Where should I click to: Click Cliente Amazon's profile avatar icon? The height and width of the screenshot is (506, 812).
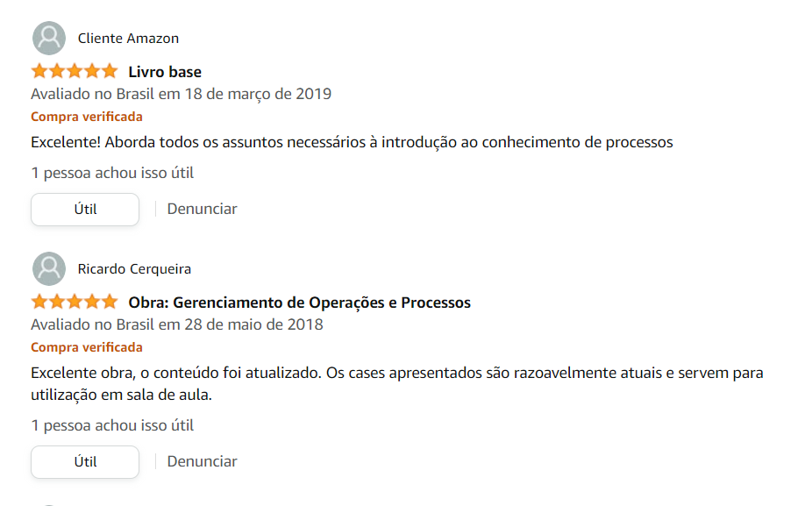48,38
